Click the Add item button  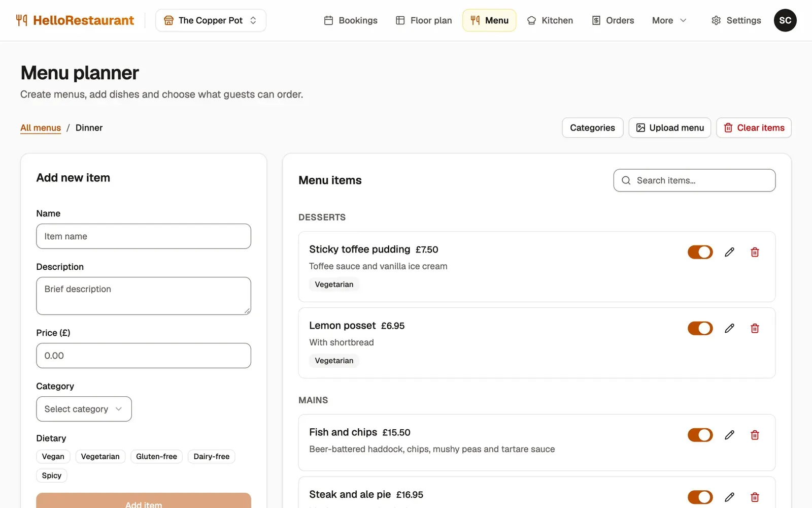(144, 500)
